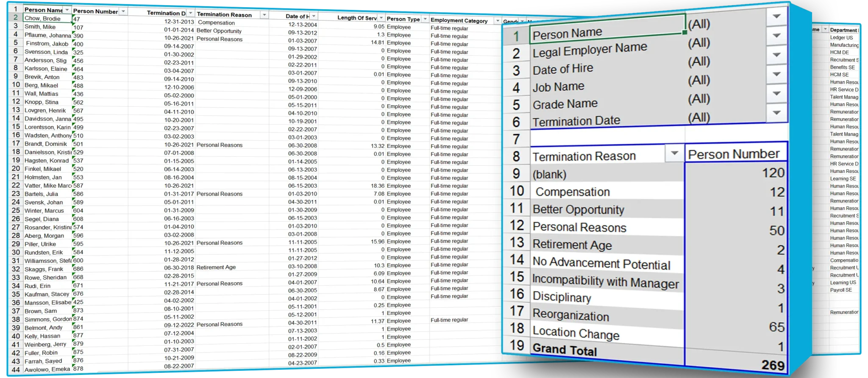The height and width of the screenshot is (378, 868).
Task: Open the Person Number column filter arrow
Action: [123, 11]
